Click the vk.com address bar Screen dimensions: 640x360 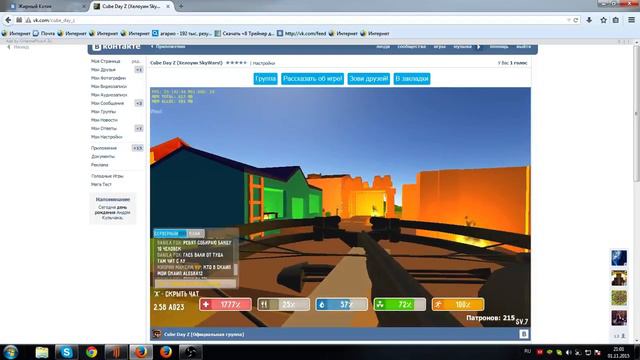click(298, 20)
